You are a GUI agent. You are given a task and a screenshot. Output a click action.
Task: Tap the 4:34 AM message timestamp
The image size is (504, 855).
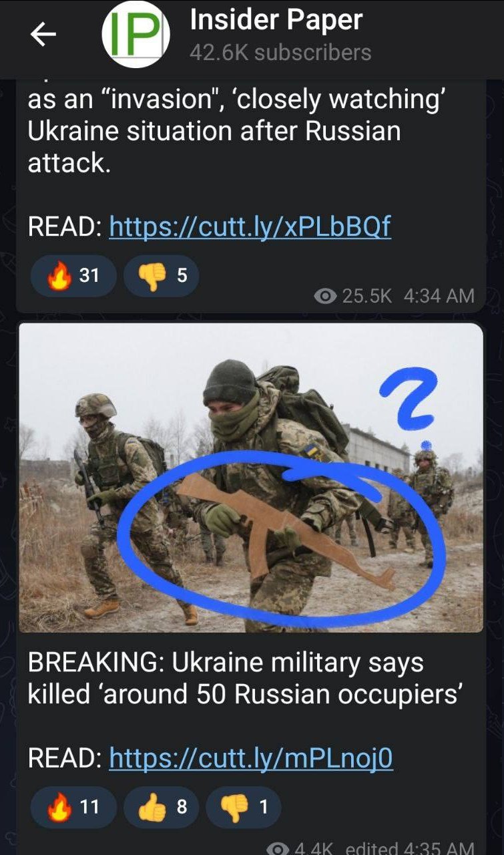(439, 296)
